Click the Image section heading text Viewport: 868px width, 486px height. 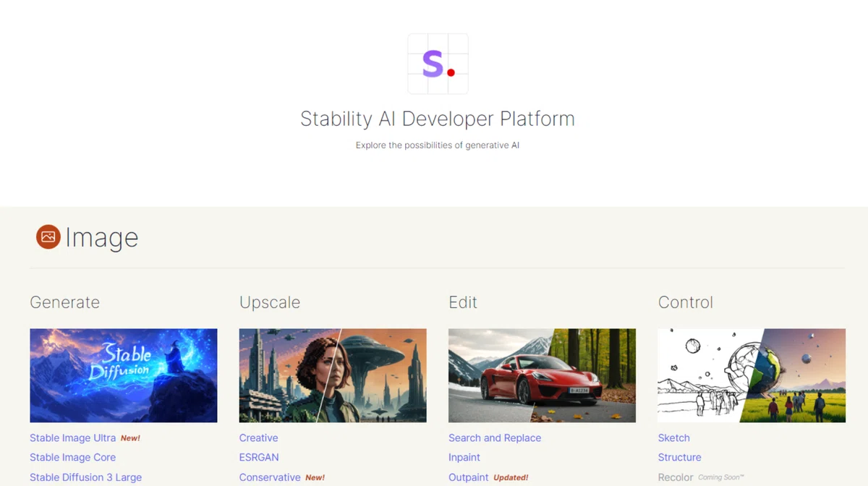(102, 237)
